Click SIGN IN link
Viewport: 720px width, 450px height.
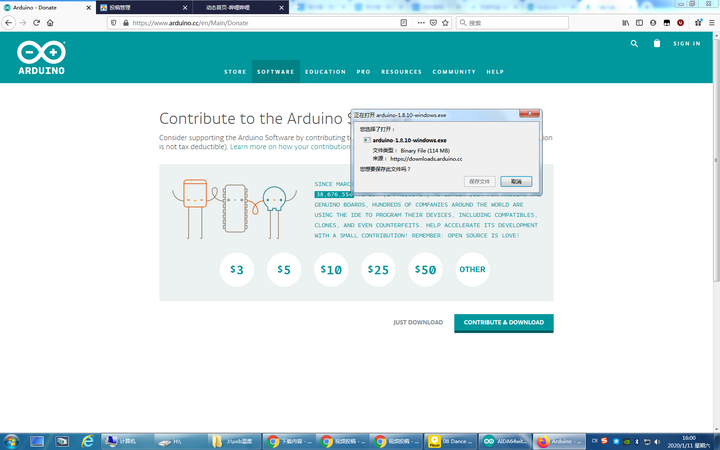(x=686, y=44)
